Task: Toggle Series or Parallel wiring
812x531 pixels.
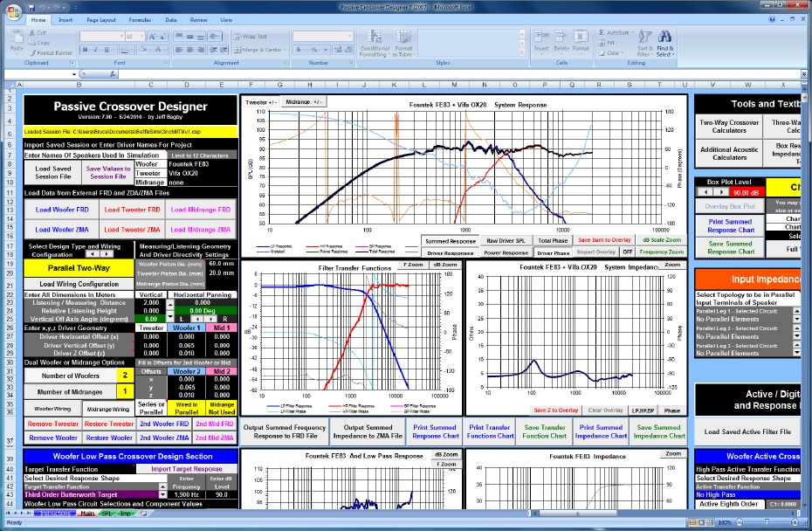Action: (151, 408)
